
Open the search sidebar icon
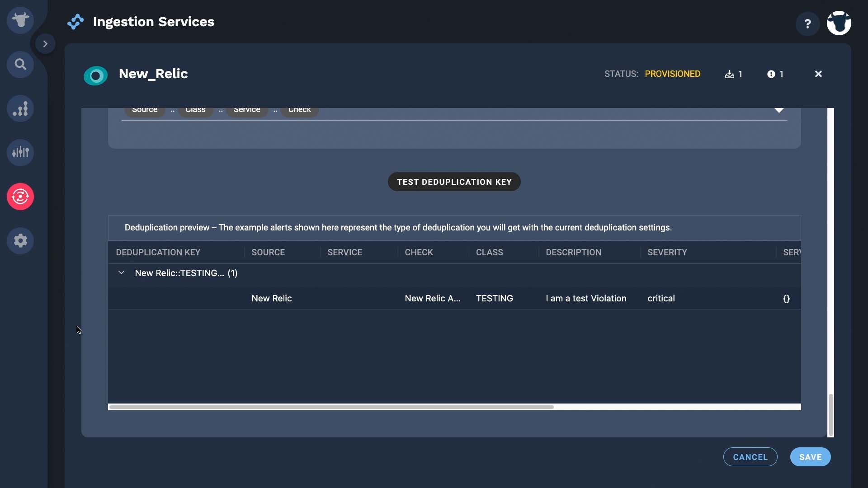[x=20, y=64]
